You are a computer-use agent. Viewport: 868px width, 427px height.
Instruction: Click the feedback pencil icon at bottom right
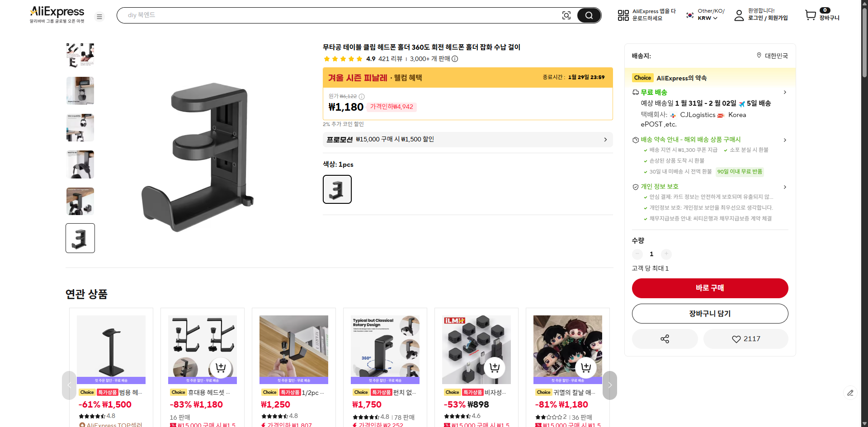click(x=851, y=393)
